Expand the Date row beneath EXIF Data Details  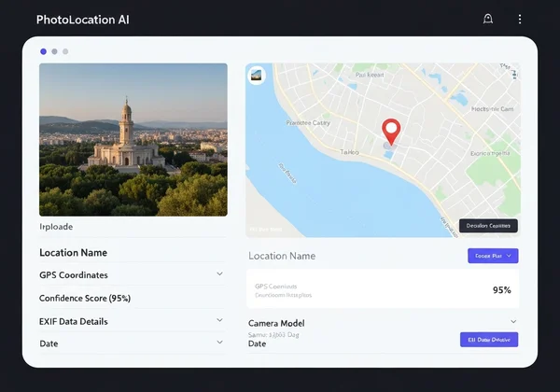(219, 343)
